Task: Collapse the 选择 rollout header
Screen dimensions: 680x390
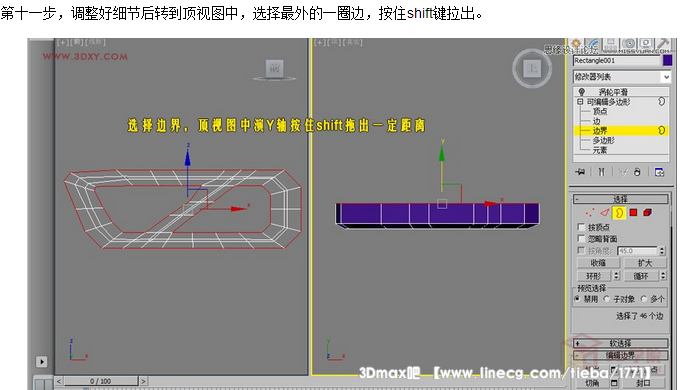Action: [x=621, y=199]
